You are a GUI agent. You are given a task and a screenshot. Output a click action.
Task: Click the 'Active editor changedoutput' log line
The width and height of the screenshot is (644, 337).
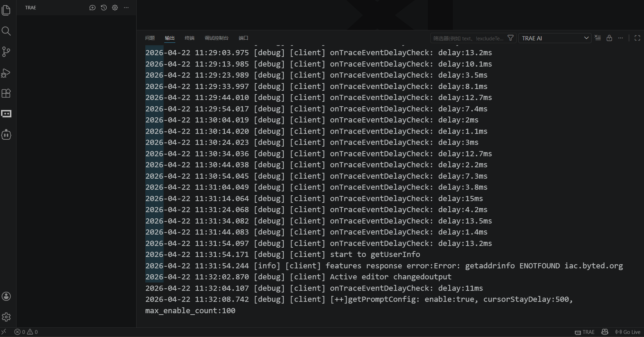point(298,277)
